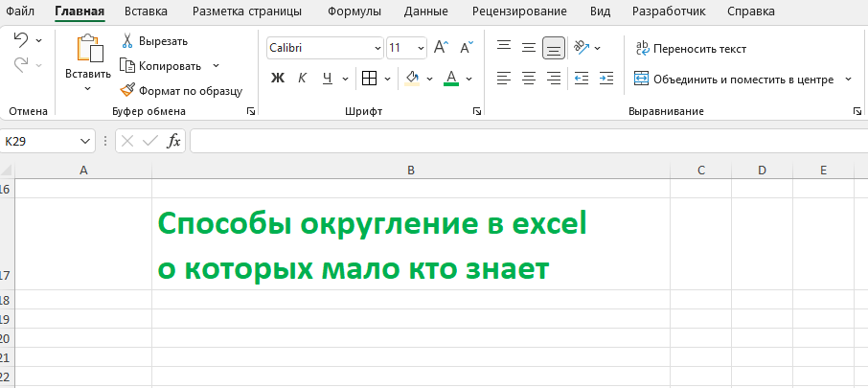Click Вырезать scissors cut button
The height and width of the screenshot is (388, 868).
(x=154, y=41)
